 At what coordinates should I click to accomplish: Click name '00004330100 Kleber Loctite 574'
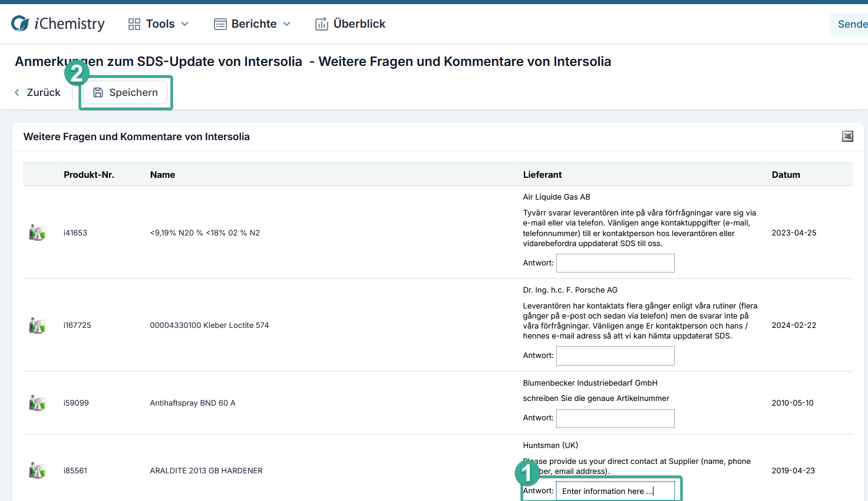coord(209,325)
